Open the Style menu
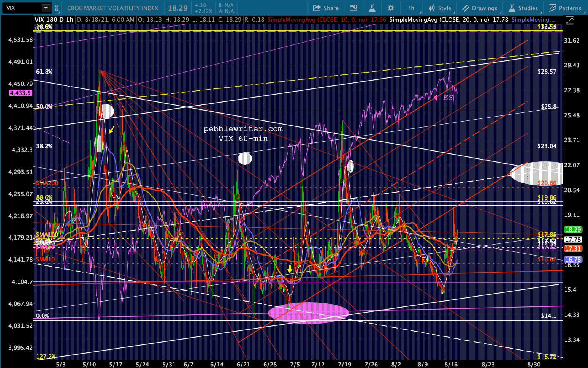Image resolution: width=588 pixels, height=368 pixels. click(x=440, y=8)
